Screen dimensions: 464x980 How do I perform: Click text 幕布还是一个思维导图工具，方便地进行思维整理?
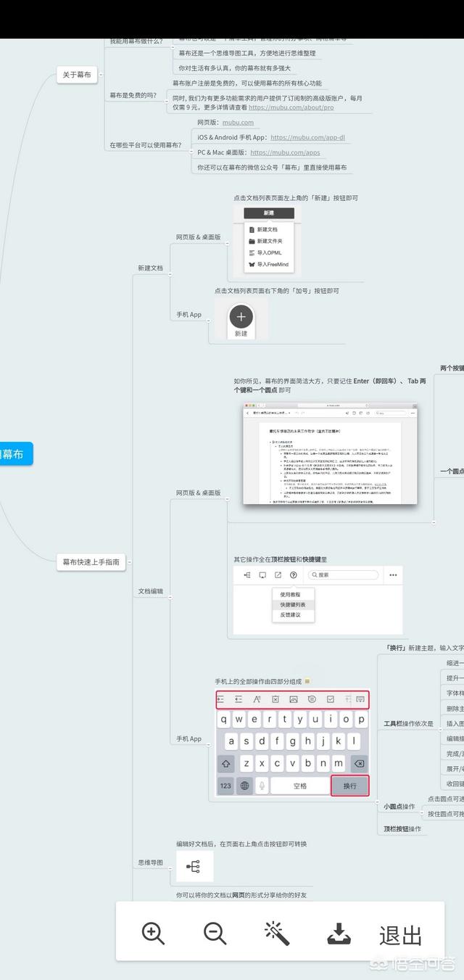pos(247,53)
